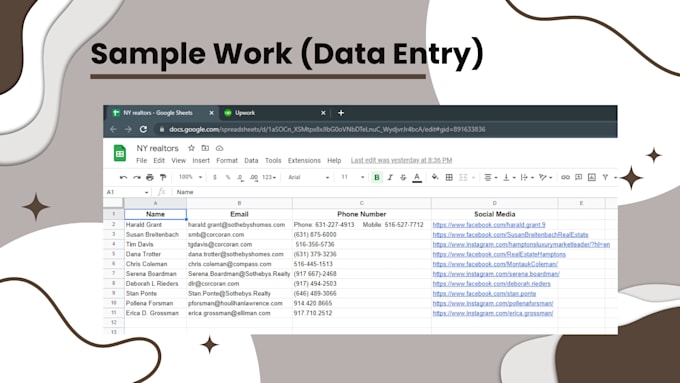Toggle Bold formatting

point(377,177)
